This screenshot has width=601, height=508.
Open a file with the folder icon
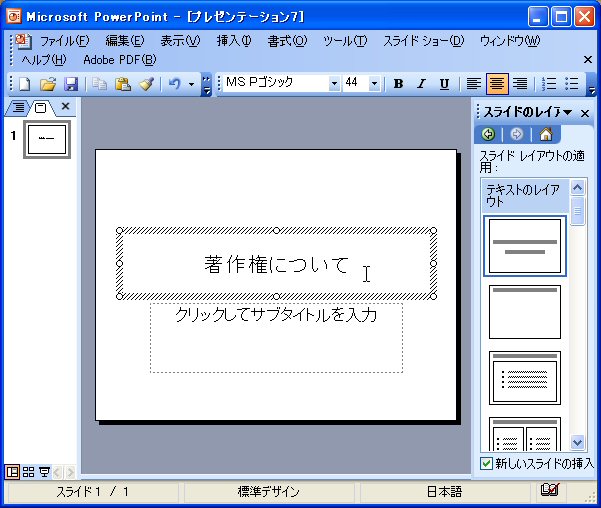click(48, 84)
